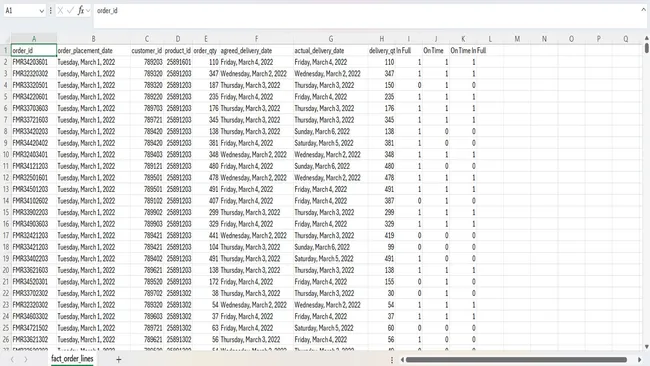Click cell FMR32403401
The height and width of the screenshot is (366, 650).
point(34,155)
